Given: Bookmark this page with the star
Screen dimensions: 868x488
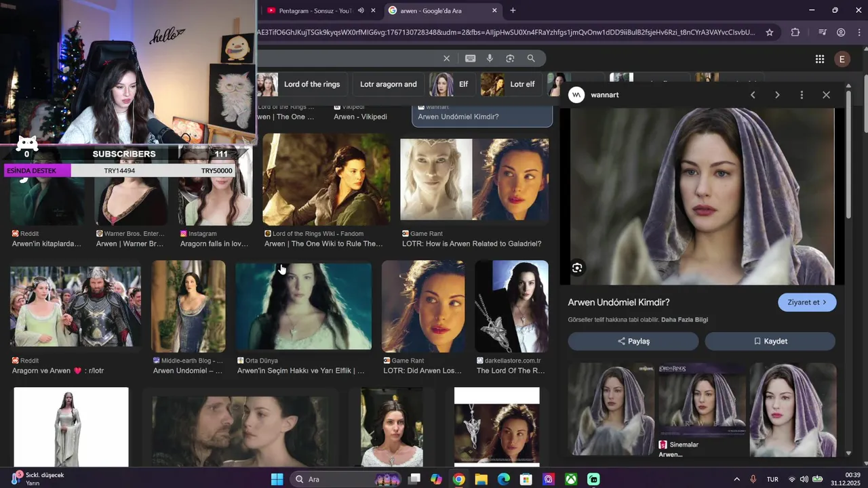Looking at the screenshot, I should click(769, 32).
